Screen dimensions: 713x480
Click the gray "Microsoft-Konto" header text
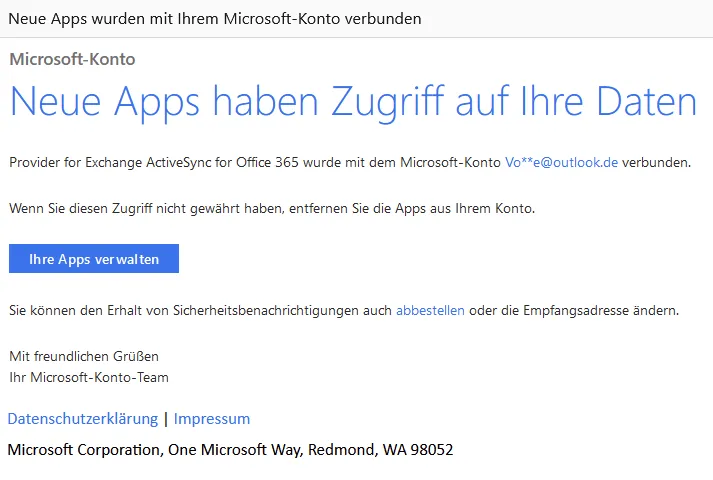72,59
